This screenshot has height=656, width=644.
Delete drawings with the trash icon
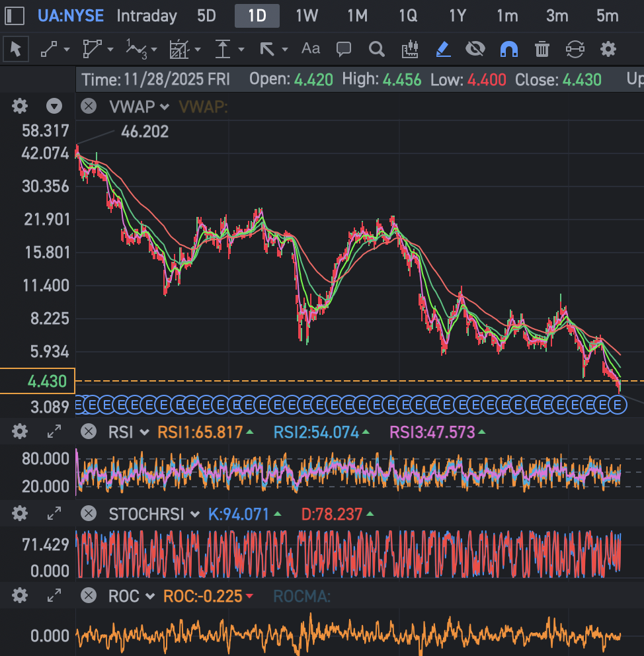[542, 50]
